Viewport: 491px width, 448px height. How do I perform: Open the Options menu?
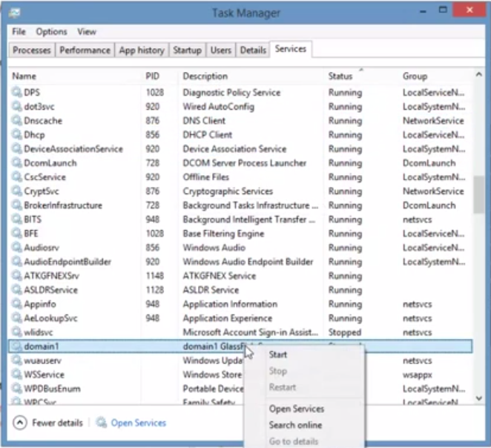pos(51,31)
